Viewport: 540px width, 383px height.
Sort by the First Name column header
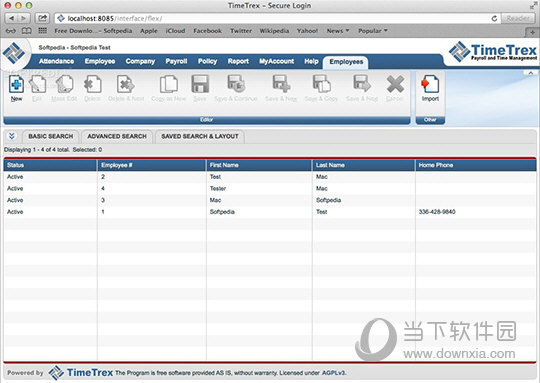click(x=259, y=165)
